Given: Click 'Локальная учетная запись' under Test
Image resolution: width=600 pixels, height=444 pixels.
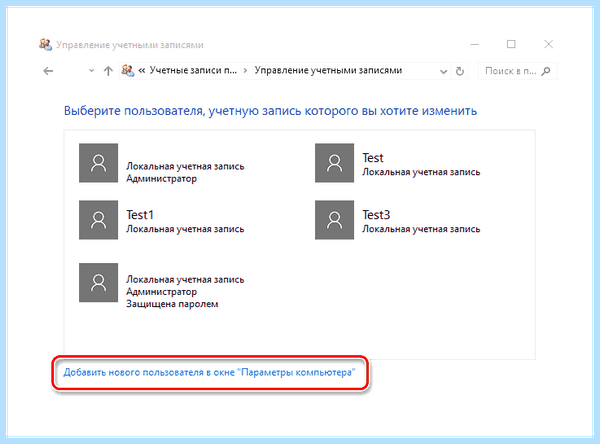Looking at the screenshot, I should pyautogui.click(x=421, y=172).
